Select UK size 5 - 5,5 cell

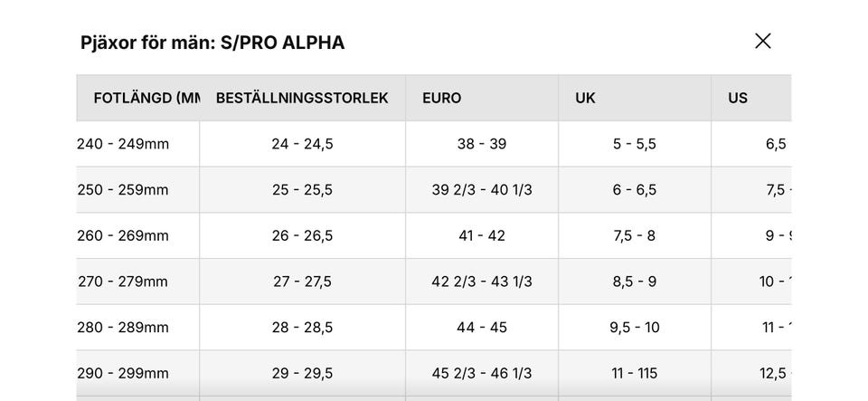(635, 144)
